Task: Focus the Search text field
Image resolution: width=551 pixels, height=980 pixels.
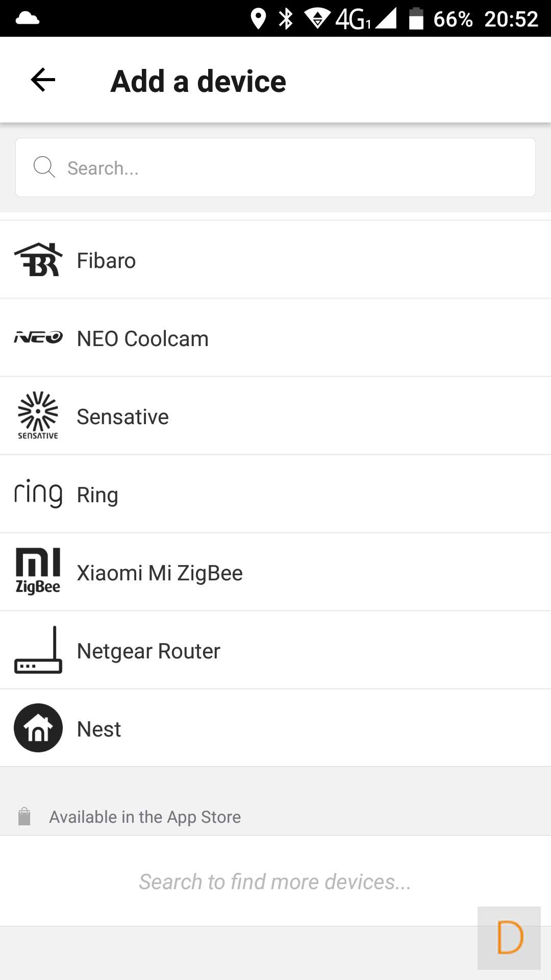Action: 296,168
